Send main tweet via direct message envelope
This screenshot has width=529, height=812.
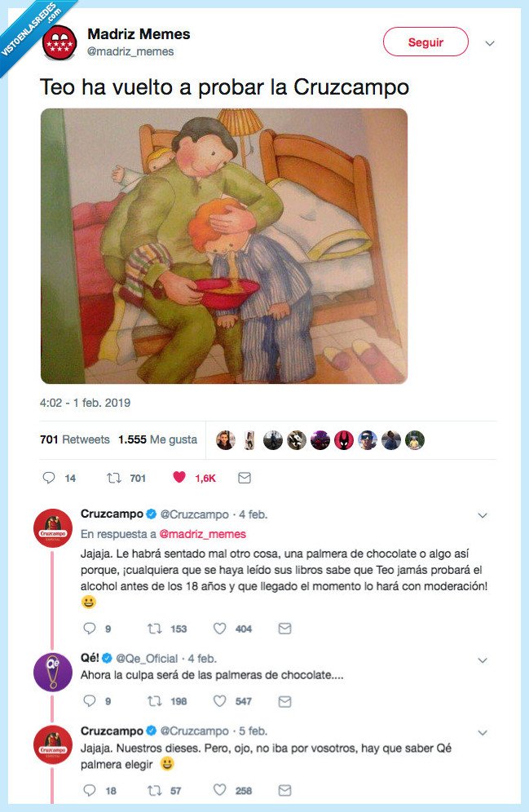click(245, 478)
